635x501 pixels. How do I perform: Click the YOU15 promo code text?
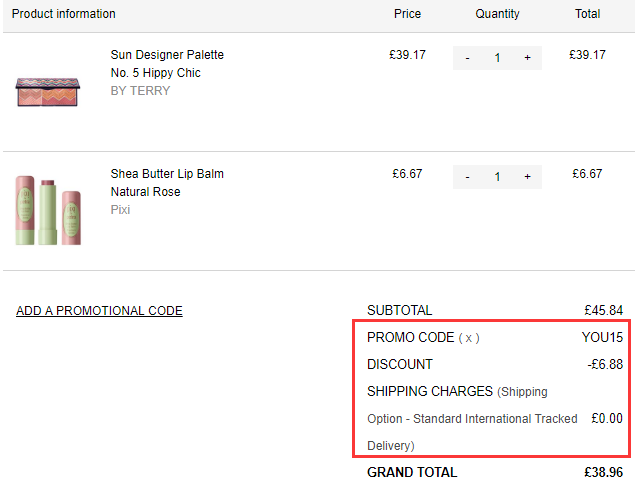coord(602,338)
